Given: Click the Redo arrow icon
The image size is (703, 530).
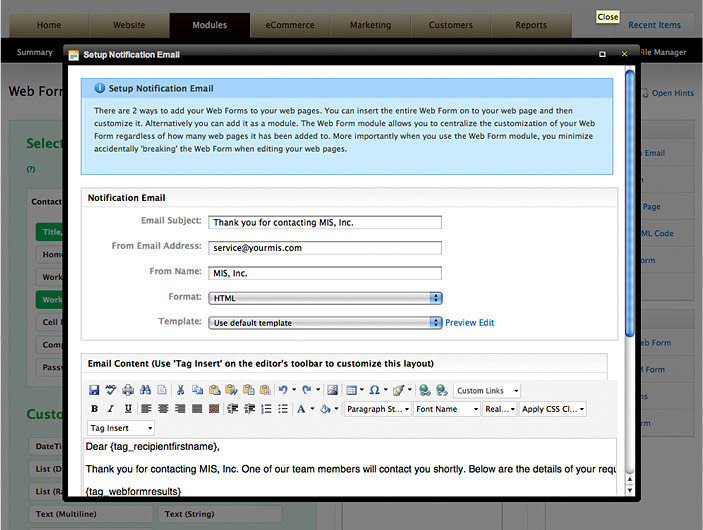Looking at the screenshot, I should tap(307, 390).
